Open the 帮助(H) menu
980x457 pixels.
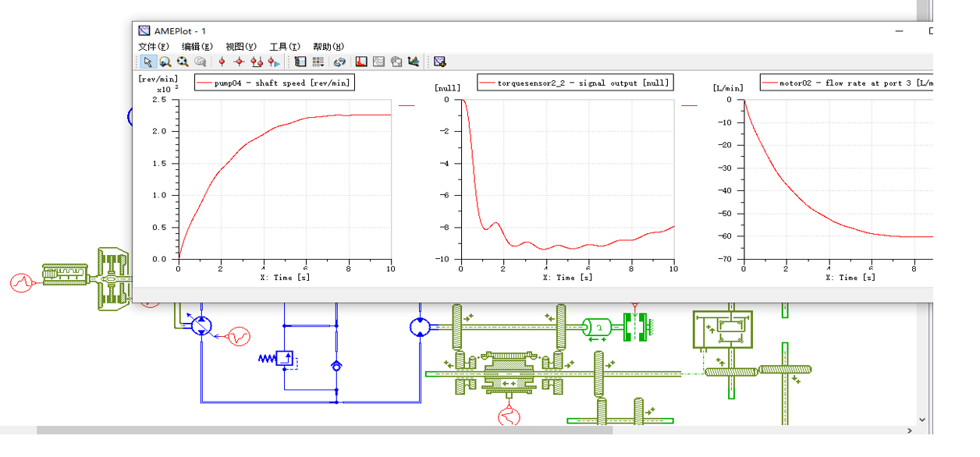pyautogui.click(x=328, y=47)
